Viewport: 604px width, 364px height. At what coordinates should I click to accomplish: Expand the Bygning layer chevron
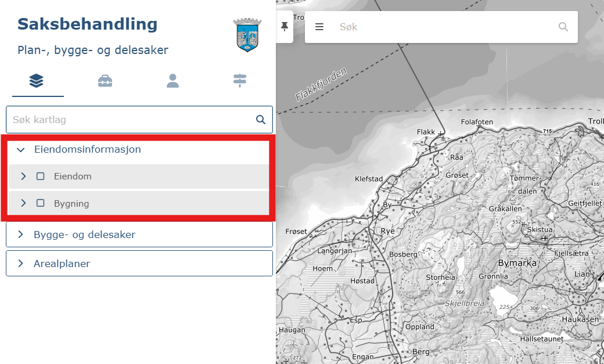click(23, 203)
